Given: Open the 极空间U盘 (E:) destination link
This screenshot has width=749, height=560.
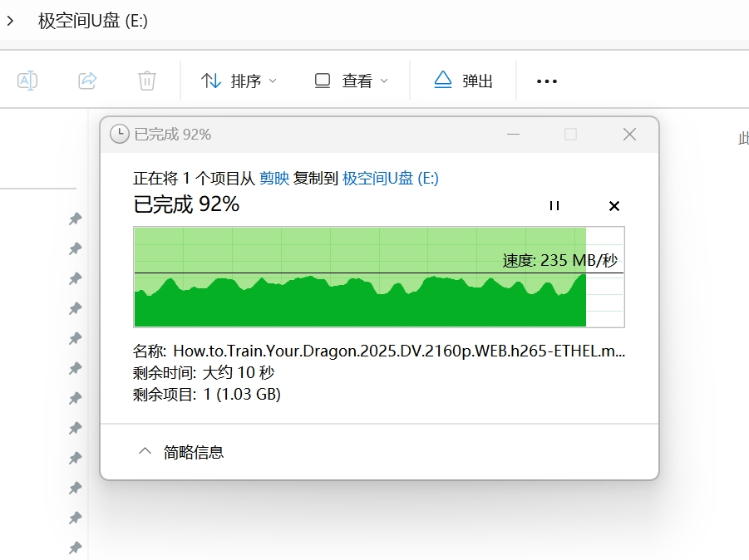Looking at the screenshot, I should click(390, 179).
